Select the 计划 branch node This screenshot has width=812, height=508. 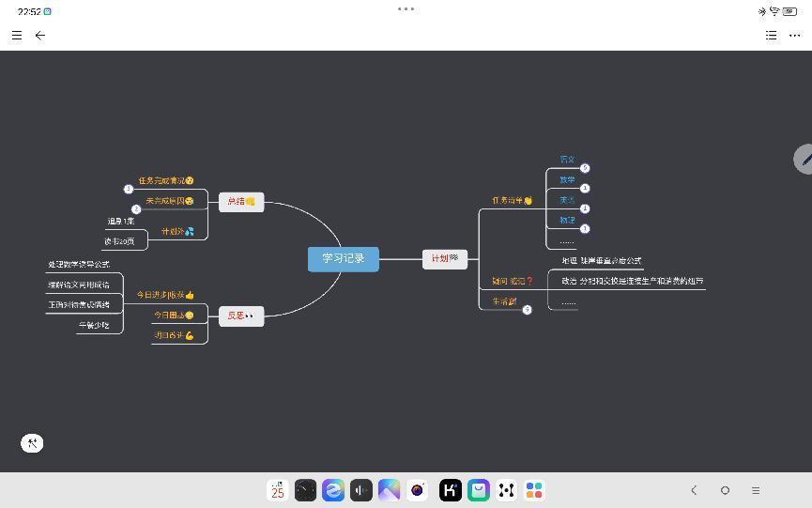[x=444, y=258]
